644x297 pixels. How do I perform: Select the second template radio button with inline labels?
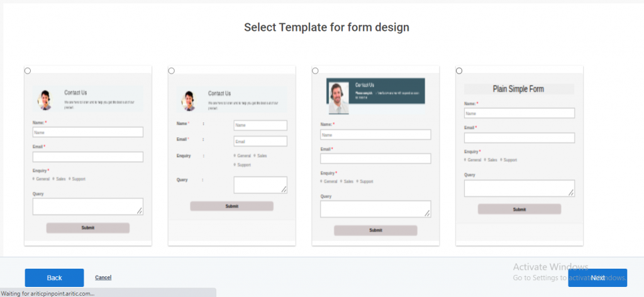coord(171,70)
